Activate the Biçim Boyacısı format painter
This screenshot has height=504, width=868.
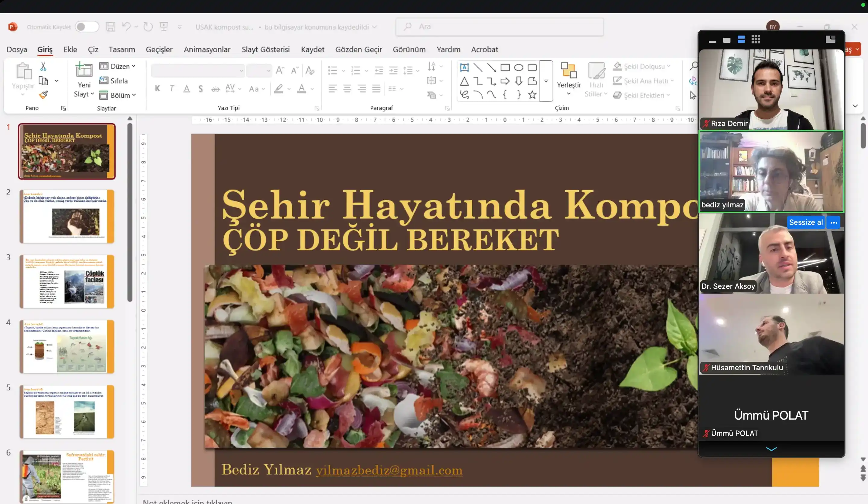[x=43, y=94]
